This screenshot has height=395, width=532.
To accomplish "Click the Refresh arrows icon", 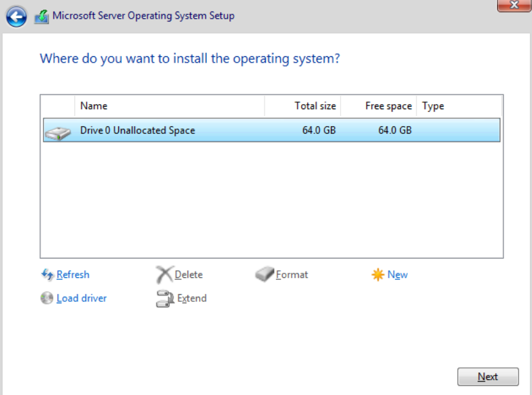I will 47,275.
